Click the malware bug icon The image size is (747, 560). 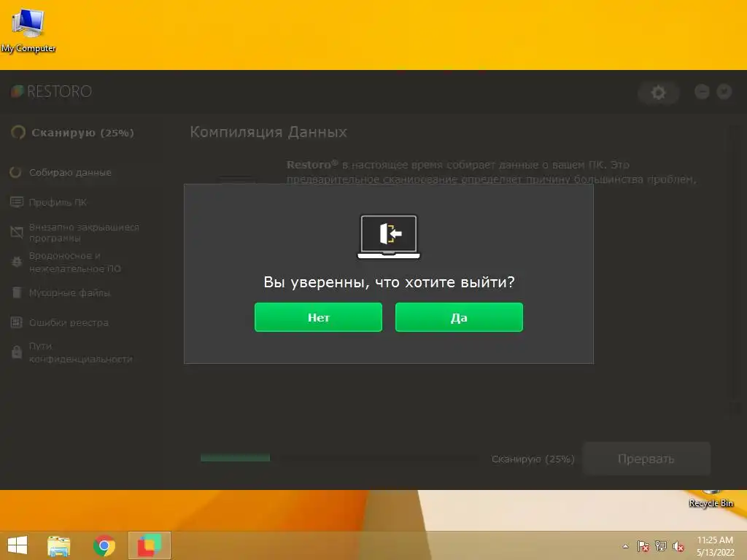click(17, 262)
